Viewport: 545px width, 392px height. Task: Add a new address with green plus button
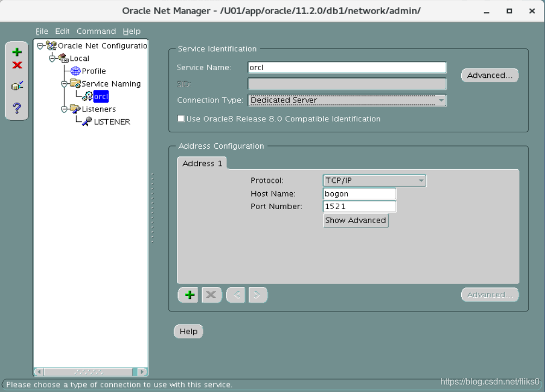point(188,295)
